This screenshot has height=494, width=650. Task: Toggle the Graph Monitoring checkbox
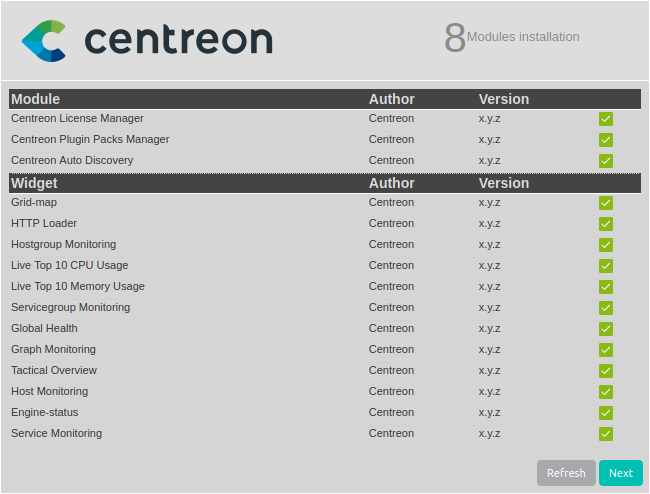point(606,350)
